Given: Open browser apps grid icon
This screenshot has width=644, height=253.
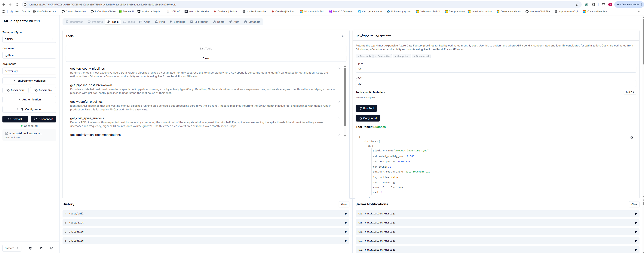Looking at the screenshot, I should pos(3,11).
